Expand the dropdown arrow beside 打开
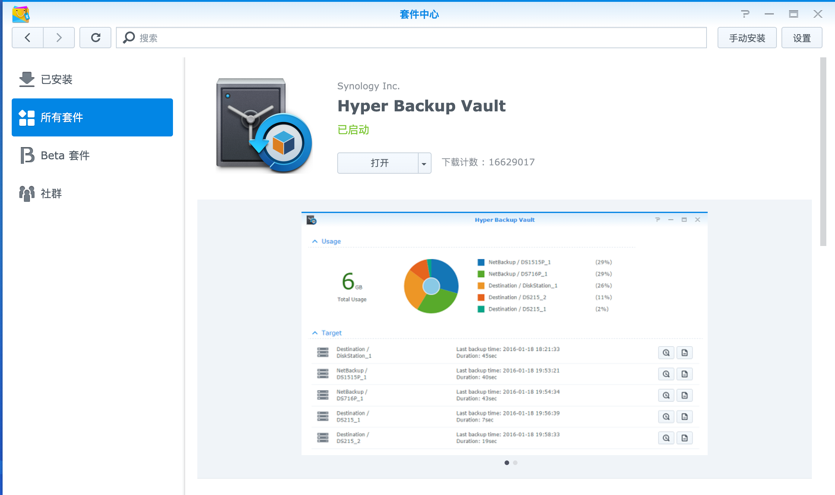 pyautogui.click(x=424, y=163)
